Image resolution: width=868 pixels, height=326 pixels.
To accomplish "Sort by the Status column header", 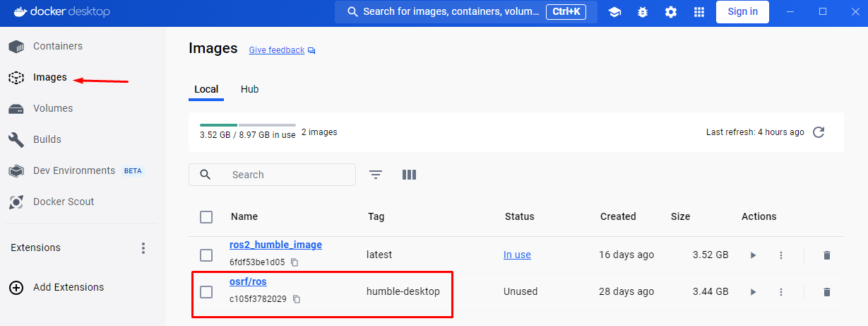I will [520, 217].
